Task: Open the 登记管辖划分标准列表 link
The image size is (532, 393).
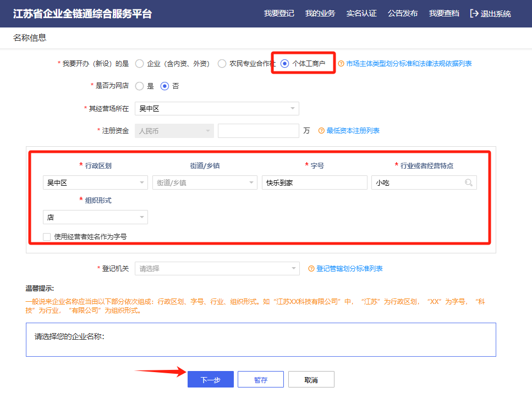Action: tap(349, 269)
